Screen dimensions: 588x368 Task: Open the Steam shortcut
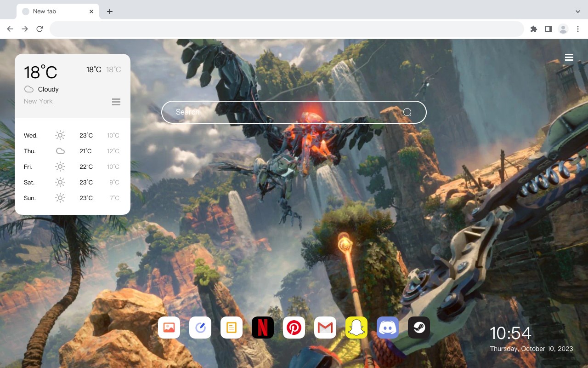[x=419, y=328]
